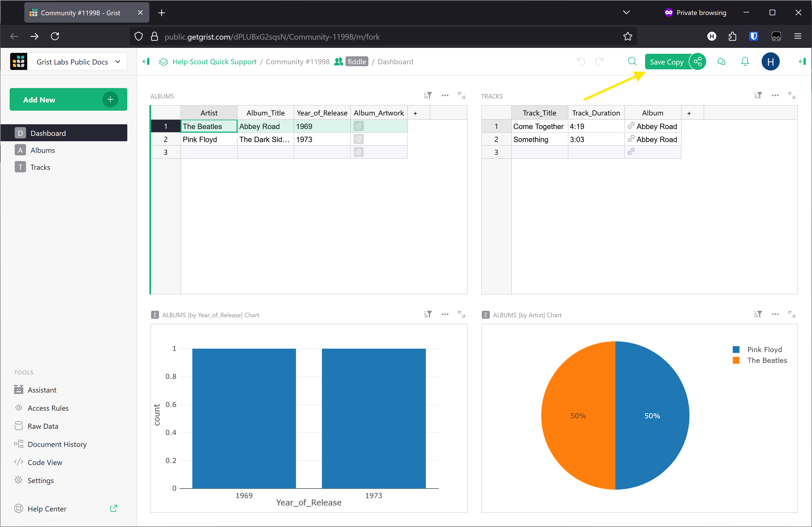Click the plus to add column in TRACKS table
This screenshot has height=527, width=812.
click(x=689, y=113)
